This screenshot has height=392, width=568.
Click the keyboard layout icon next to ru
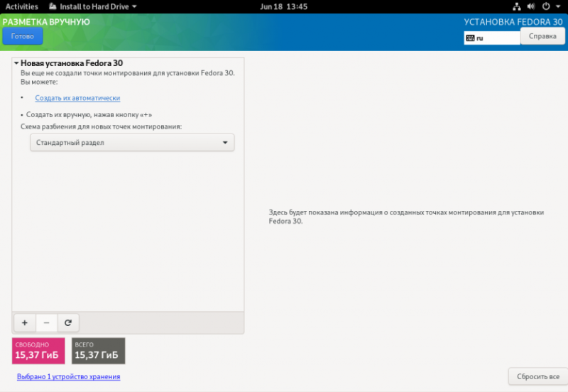pyautogui.click(x=470, y=38)
